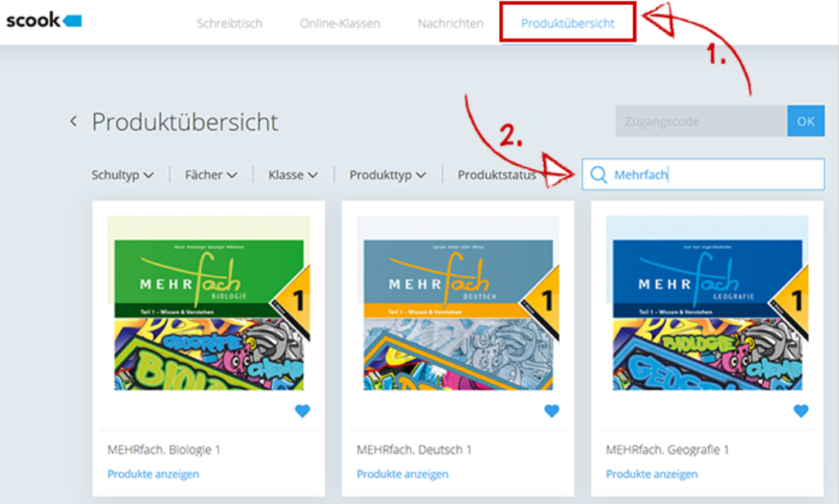839x504 pixels.
Task: Open the Online-Klassen tab
Action: (x=340, y=24)
